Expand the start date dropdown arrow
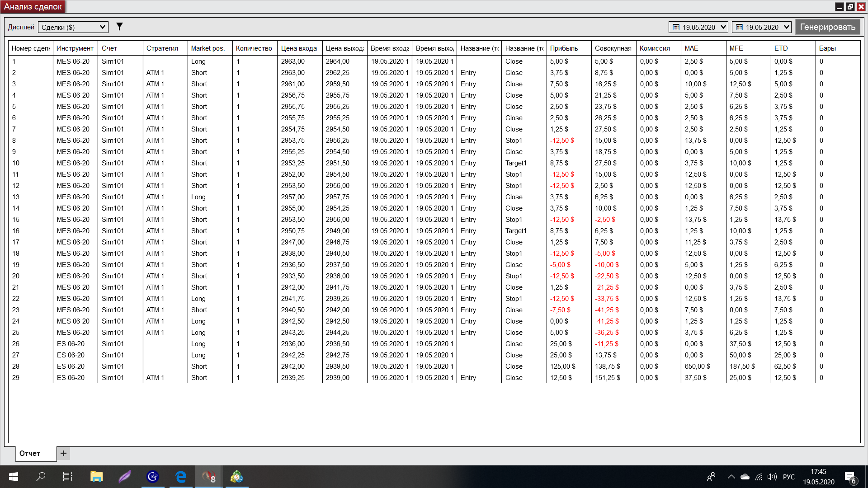The height and width of the screenshot is (488, 868). (x=723, y=27)
